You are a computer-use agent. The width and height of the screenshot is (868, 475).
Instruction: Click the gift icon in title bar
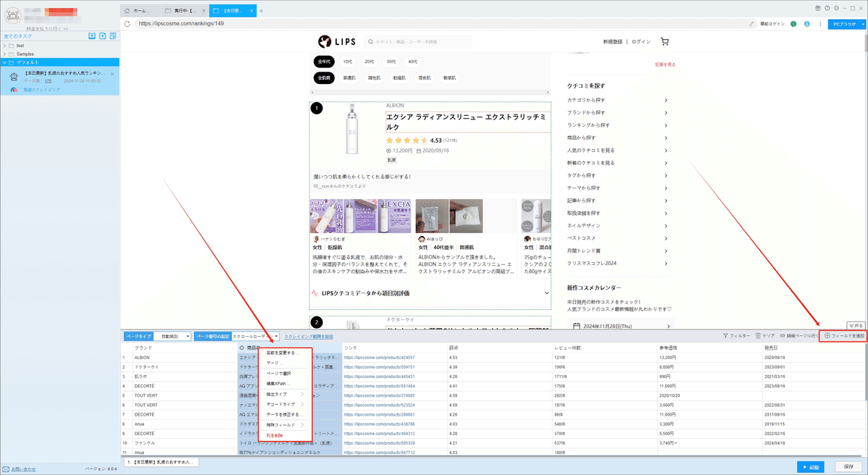click(x=818, y=8)
